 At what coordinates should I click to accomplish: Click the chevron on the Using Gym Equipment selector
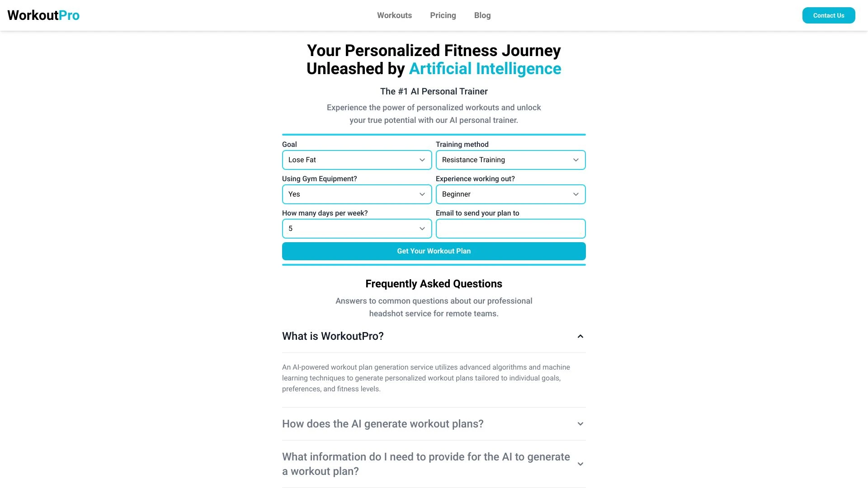(x=421, y=194)
